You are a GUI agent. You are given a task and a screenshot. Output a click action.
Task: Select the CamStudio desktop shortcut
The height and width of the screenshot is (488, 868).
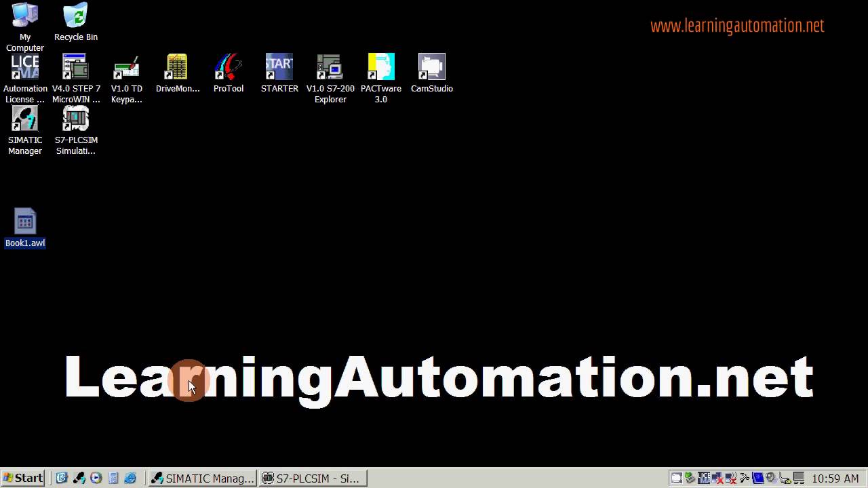[x=432, y=73]
